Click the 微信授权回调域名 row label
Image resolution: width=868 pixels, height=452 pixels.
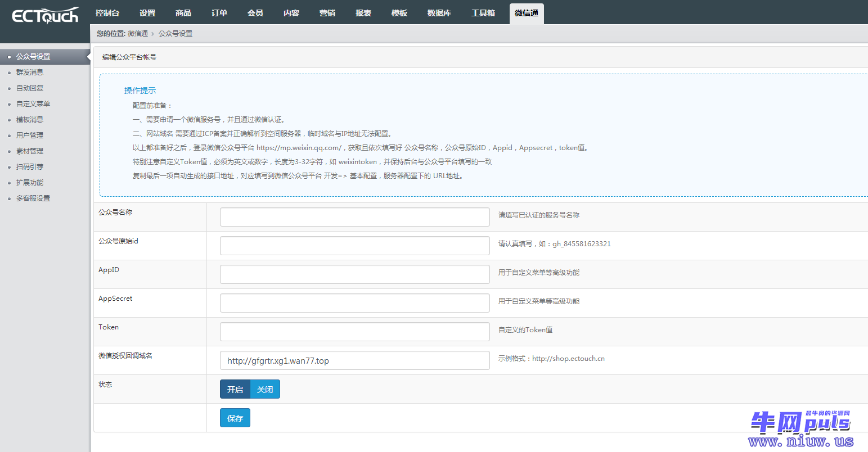coord(125,356)
